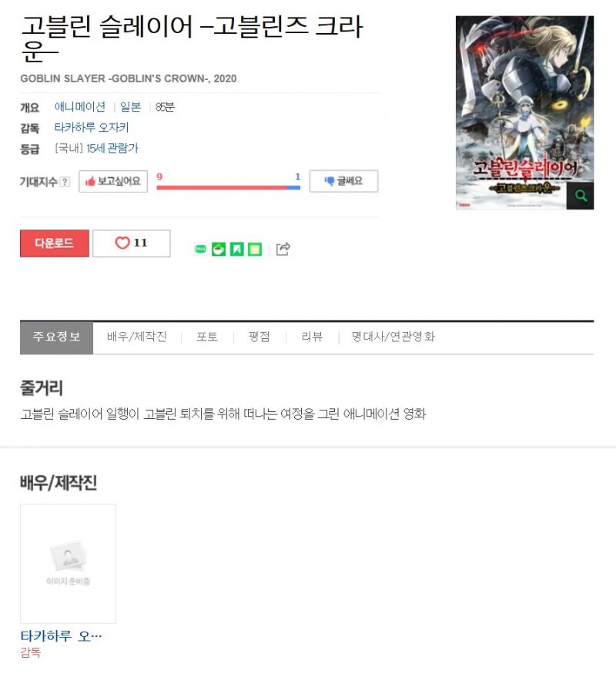Share to Naver Blog icon

[200, 249]
